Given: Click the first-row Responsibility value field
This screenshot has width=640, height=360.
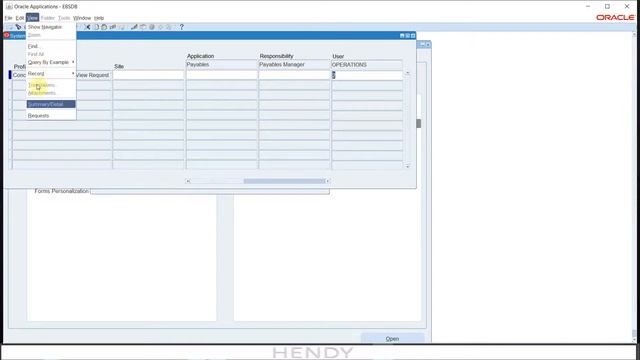Looking at the screenshot, I should [294, 75].
